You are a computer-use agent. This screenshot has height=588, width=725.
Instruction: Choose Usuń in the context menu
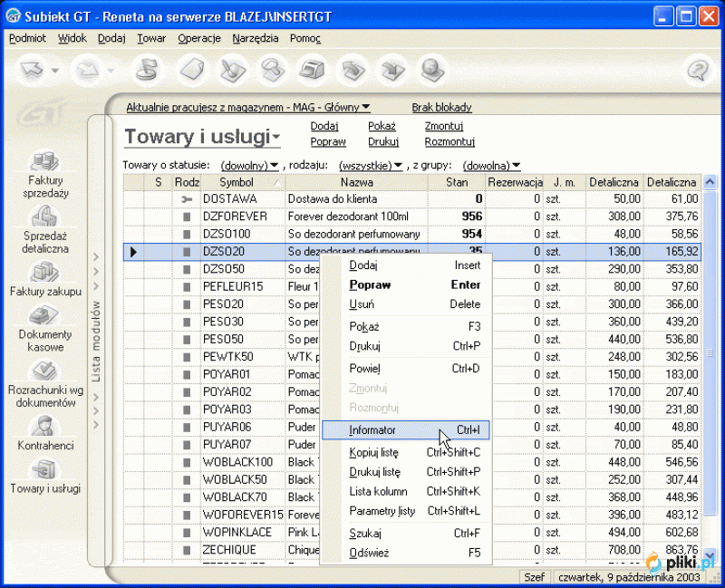[405, 304]
